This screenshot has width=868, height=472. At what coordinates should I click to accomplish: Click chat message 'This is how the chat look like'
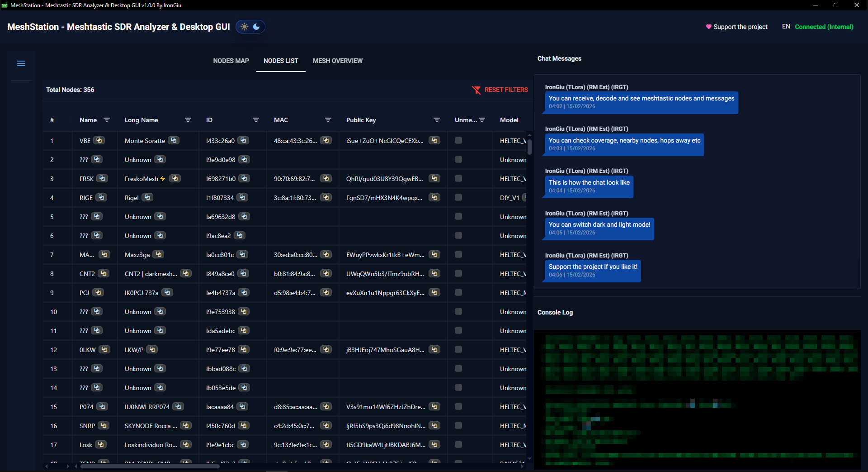pos(589,186)
